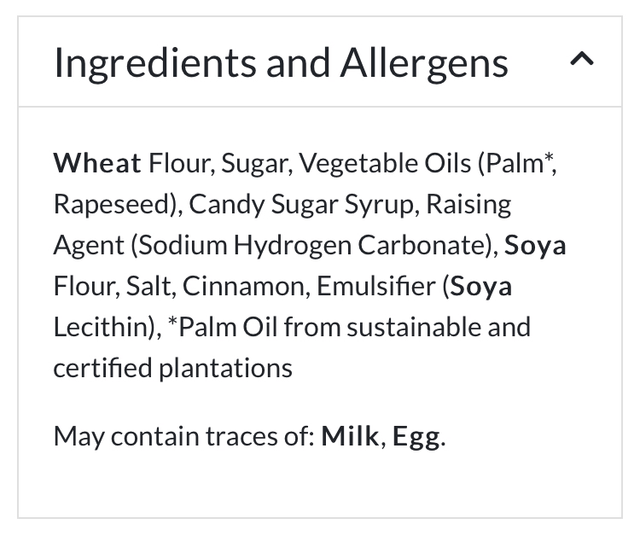This screenshot has height=536, width=640.
Task: Click bold Soya before the word Lecithin
Action: (481, 286)
